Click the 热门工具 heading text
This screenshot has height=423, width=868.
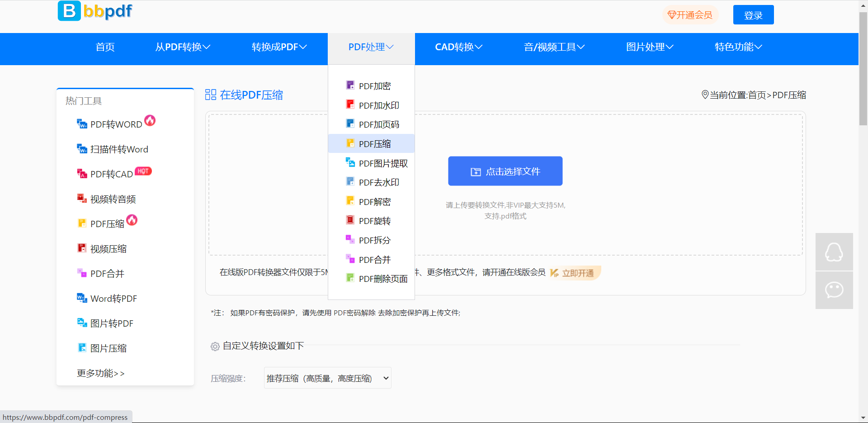84,100
